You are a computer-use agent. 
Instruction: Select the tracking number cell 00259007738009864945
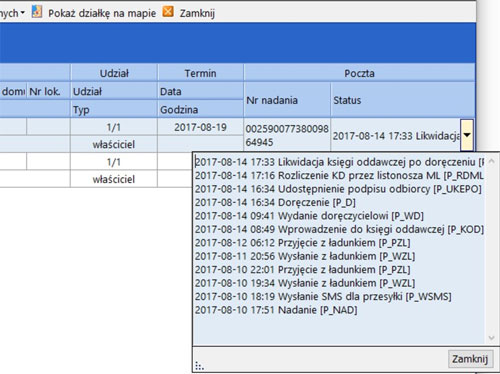pos(287,135)
